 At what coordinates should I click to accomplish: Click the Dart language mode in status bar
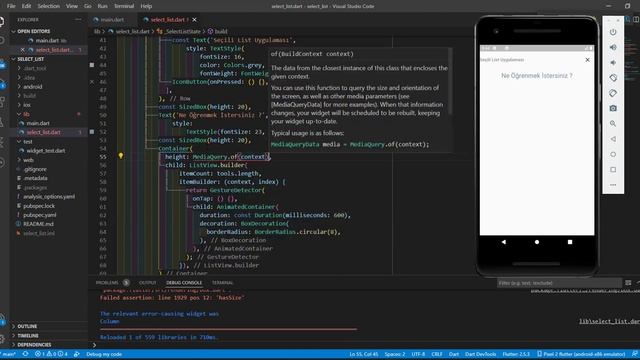tap(454, 354)
